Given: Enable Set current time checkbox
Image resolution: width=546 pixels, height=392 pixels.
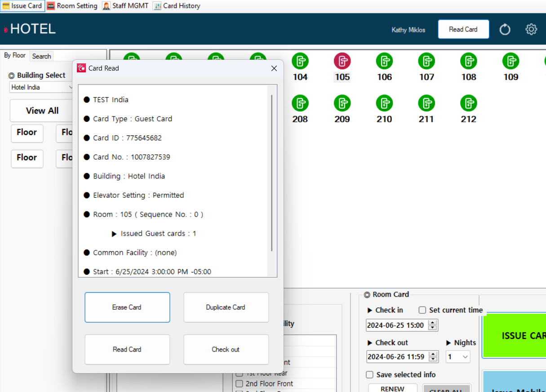Looking at the screenshot, I should coord(422,310).
